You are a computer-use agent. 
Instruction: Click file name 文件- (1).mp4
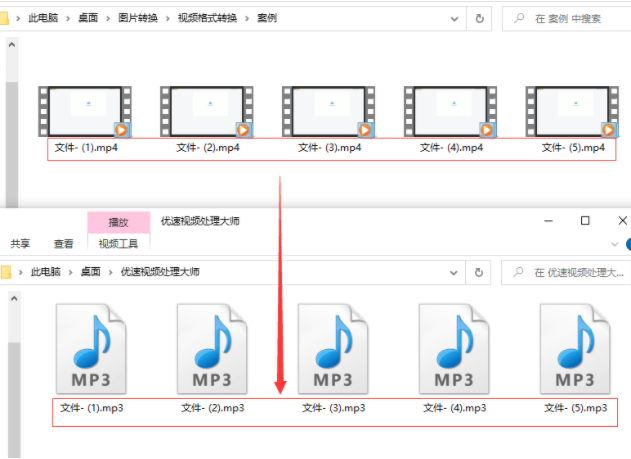point(86,148)
